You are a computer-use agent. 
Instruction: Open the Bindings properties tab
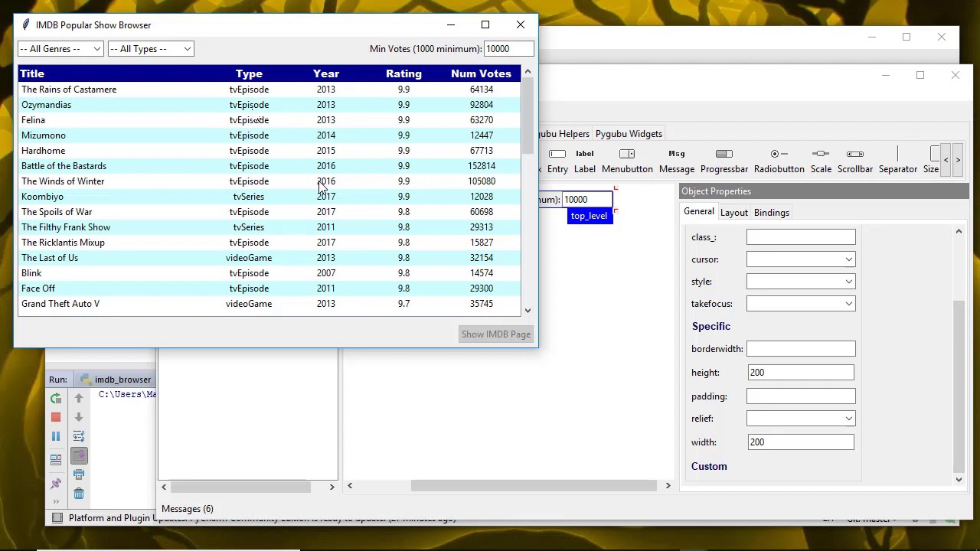772,213
